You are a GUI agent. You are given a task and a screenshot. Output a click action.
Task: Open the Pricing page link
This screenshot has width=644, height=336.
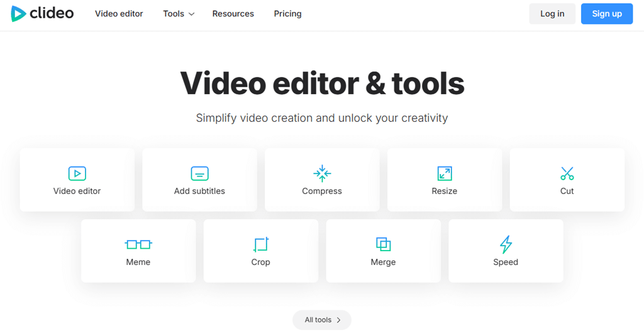(287, 14)
